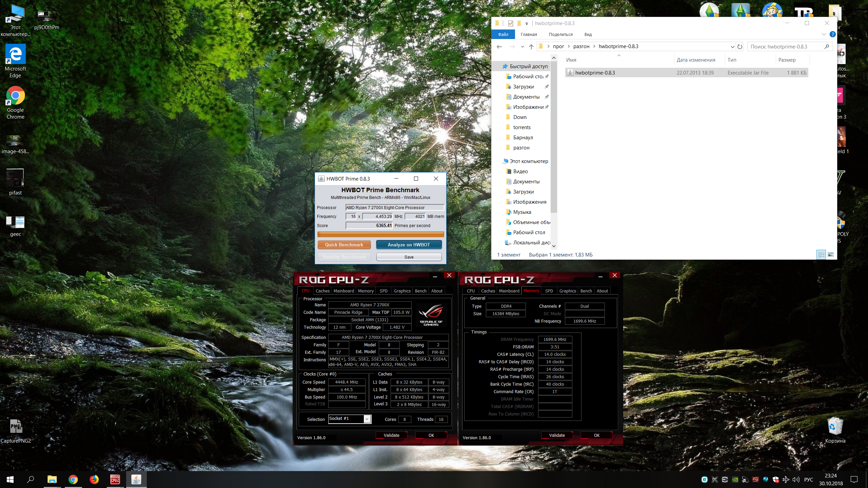This screenshot has width=868, height=488.
Task: Launch Microsoft Edge from the desktop
Action: point(15,61)
